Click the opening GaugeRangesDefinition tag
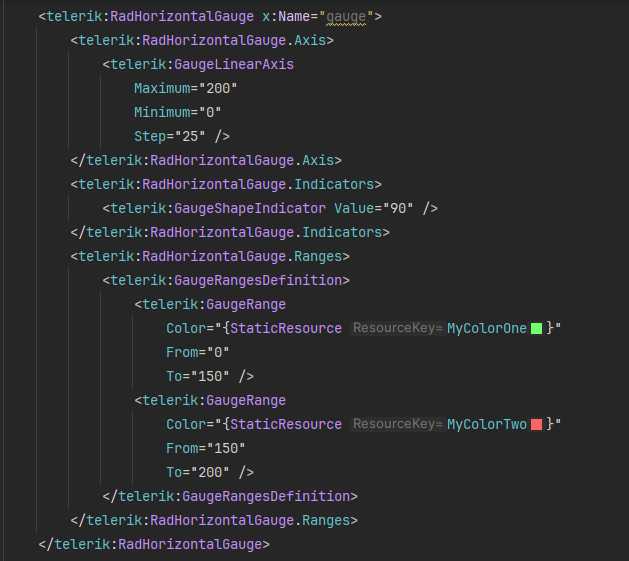Image resolution: width=629 pixels, height=561 pixels. pyautogui.click(x=226, y=280)
